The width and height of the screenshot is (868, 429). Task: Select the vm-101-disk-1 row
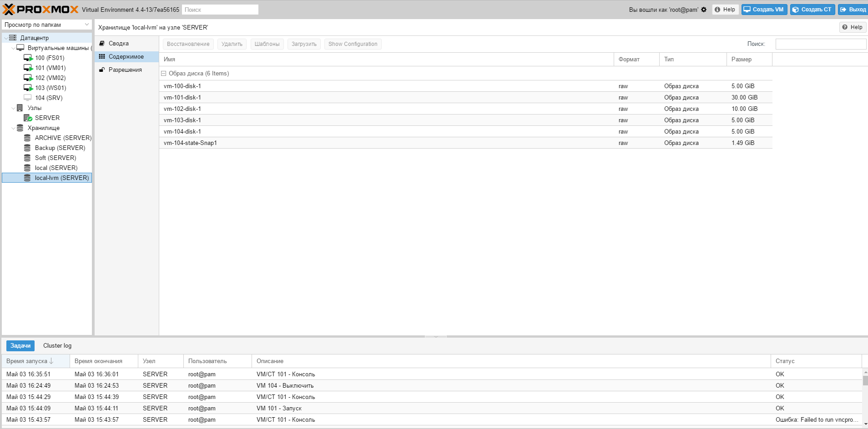pos(465,97)
